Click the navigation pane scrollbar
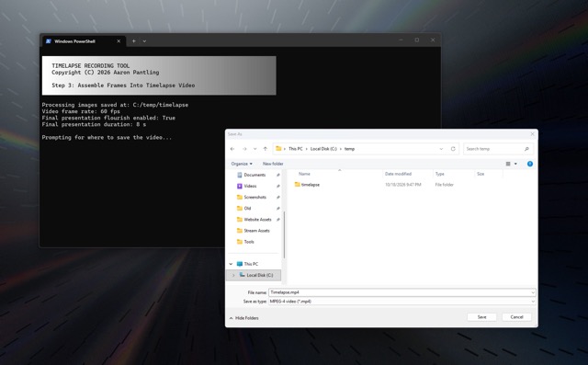 pyautogui.click(x=284, y=234)
